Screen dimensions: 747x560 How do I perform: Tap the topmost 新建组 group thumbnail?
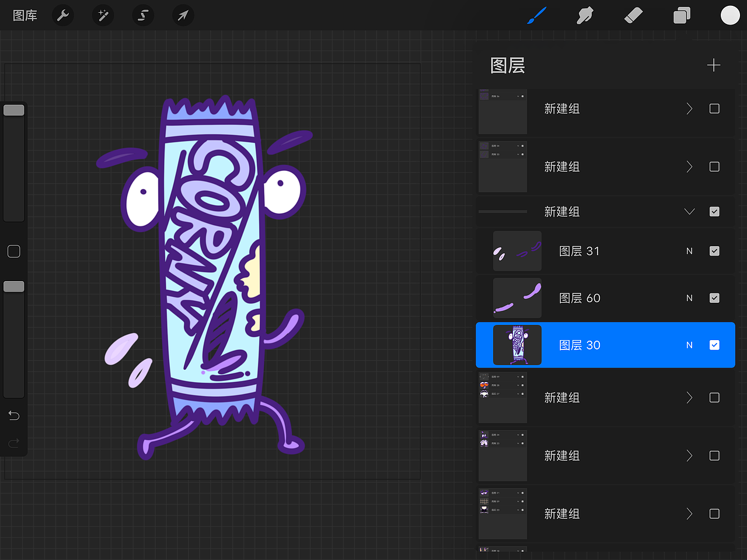tap(502, 111)
